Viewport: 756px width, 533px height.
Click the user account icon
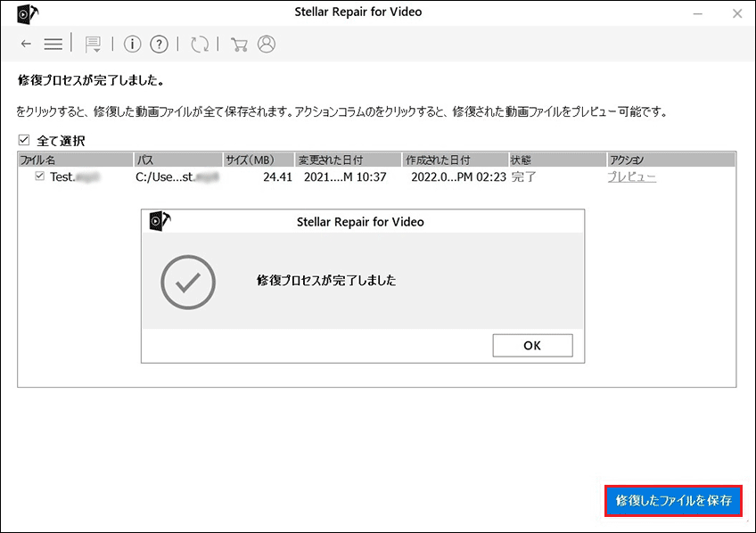tap(266, 44)
